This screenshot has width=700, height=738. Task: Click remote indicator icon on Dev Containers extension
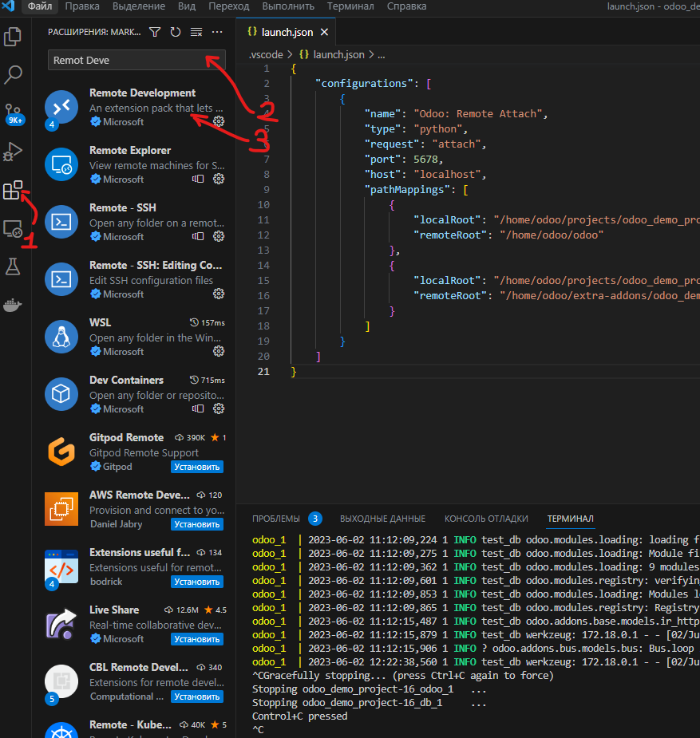198,408
